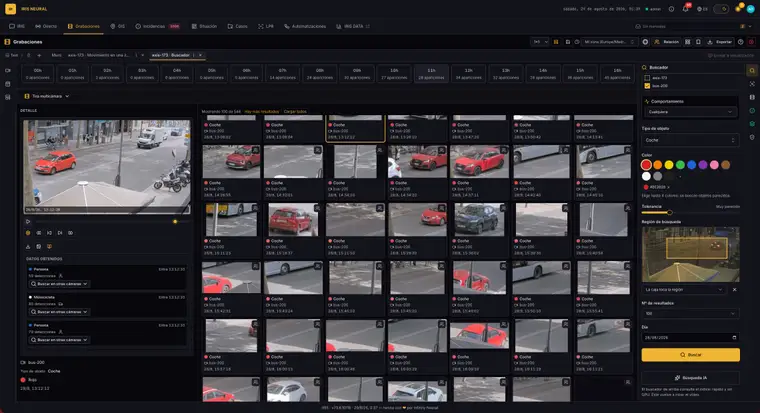
Task: Click the Tolerancia slider handle
Action: point(669,212)
